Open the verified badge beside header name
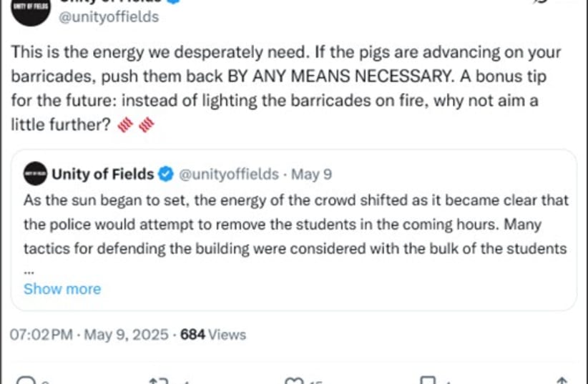 [173, 1]
